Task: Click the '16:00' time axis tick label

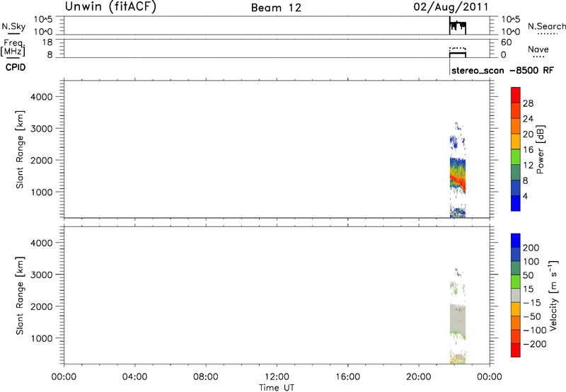Action: (x=348, y=377)
